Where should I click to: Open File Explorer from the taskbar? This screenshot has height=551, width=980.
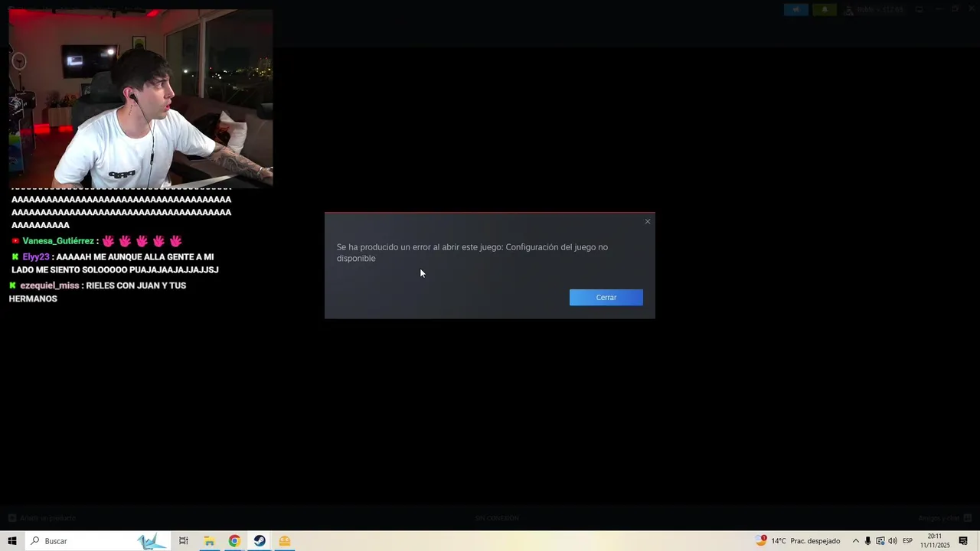[209, 541]
